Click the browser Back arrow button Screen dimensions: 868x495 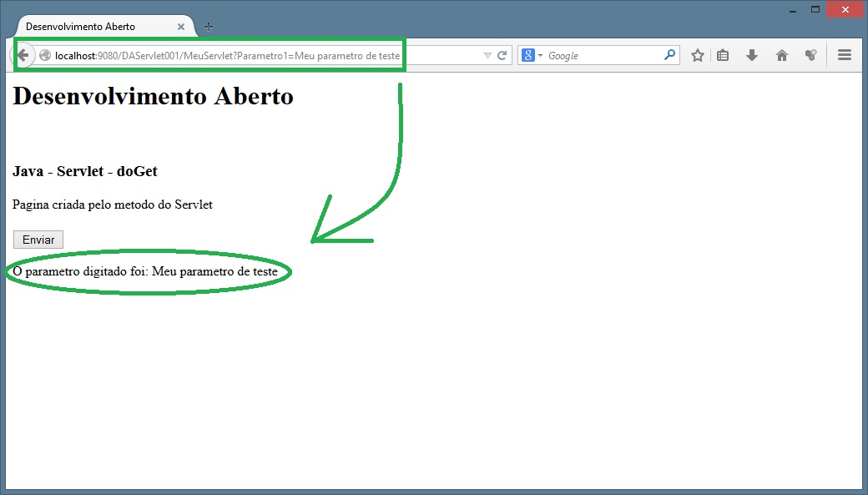(23, 55)
